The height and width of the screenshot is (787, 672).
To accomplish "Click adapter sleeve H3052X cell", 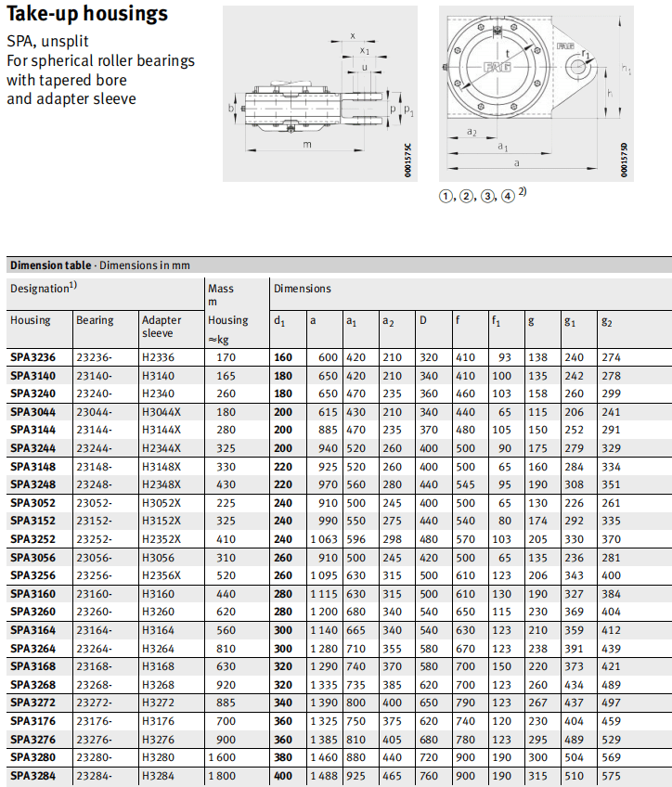I will [162, 502].
